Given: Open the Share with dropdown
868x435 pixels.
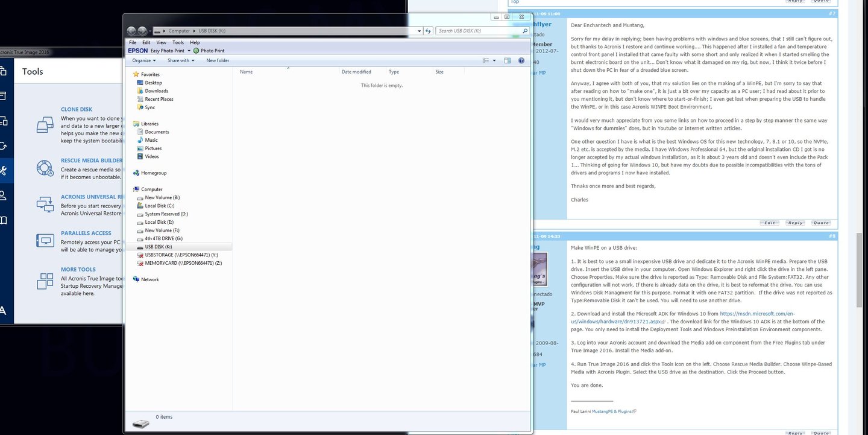Looking at the screenshot, I should click(x=181, y=60).
